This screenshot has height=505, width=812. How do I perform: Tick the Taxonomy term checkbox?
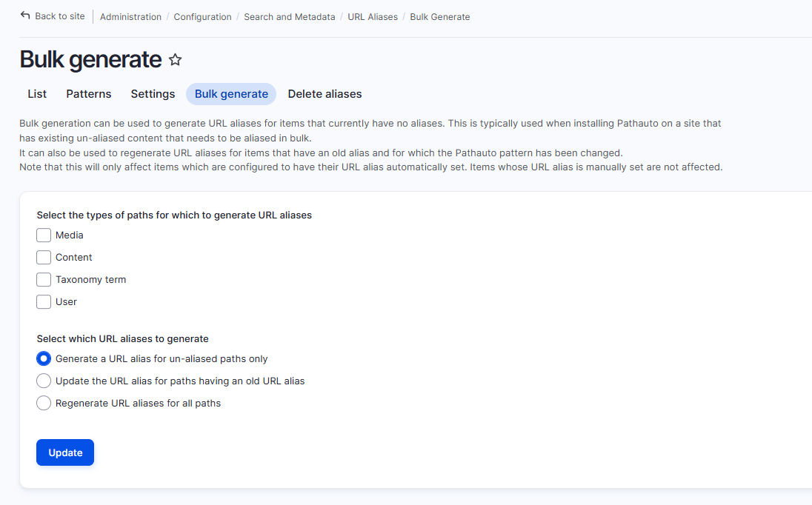(x=44, y=280)
